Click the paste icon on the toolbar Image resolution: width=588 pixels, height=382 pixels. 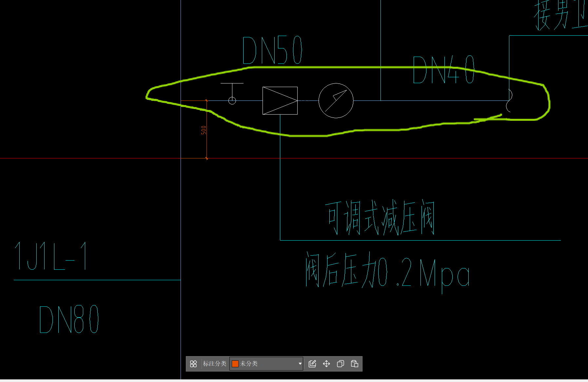tap(355, 364)
